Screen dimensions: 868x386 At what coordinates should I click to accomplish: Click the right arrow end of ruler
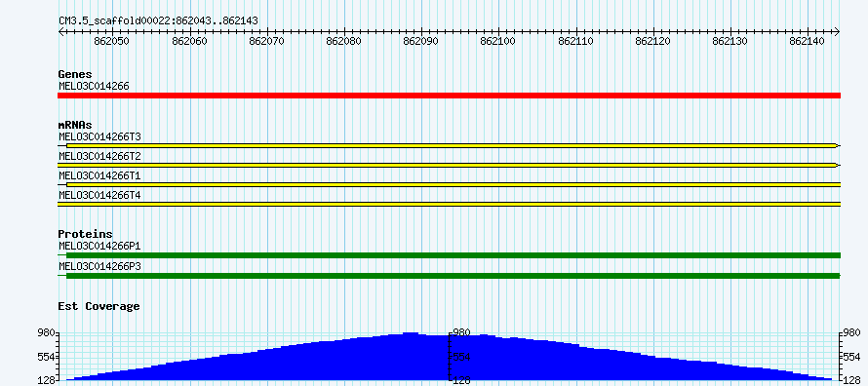838,32
